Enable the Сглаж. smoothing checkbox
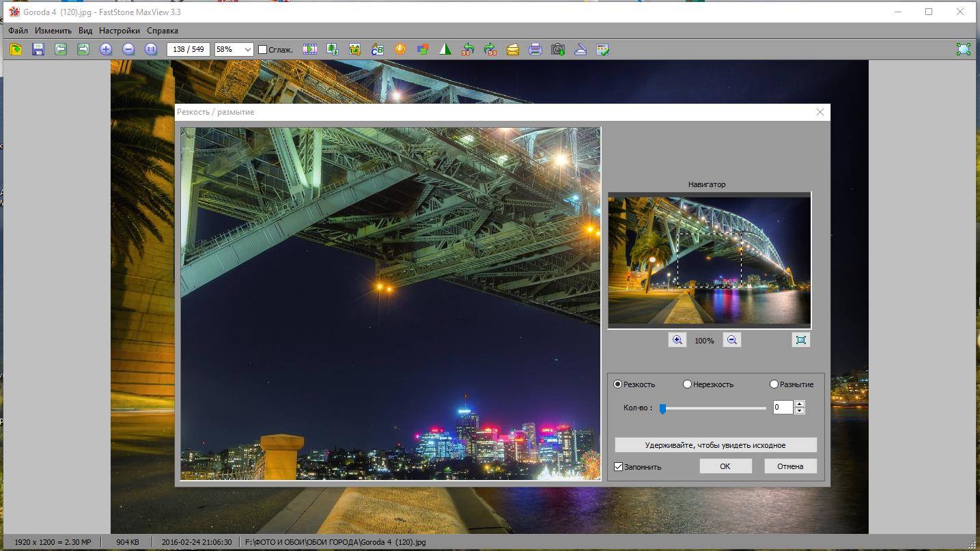Image resolution: width=980 pixels, height=551 pixels. tap(262, 50)
